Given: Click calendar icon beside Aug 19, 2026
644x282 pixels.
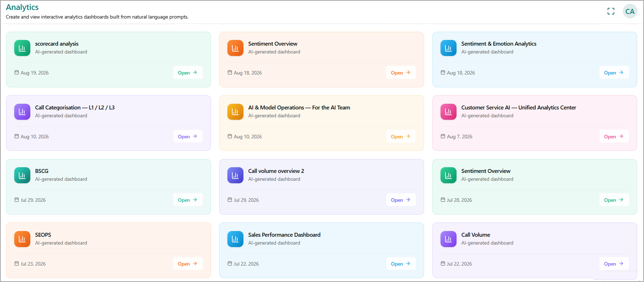Looking at the screenshot, I should [x=16, y=72].
